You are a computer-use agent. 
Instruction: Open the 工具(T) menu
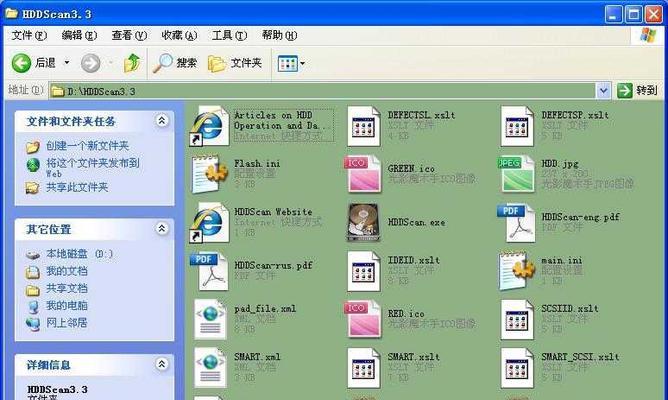tap(229, 35)
